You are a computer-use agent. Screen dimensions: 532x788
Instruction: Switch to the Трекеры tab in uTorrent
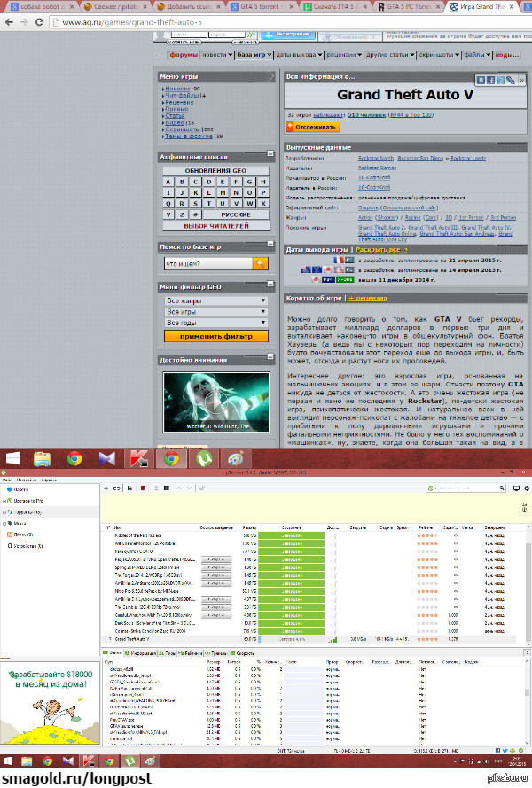[216, 653]
